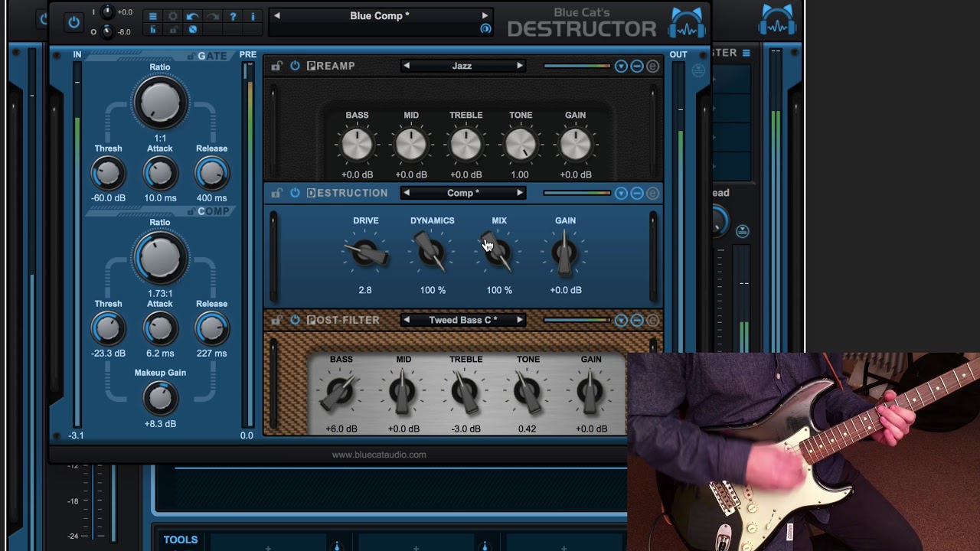Click the DRIVE knob in Destruction section
The image size is (980, 551).
point(366,253)
